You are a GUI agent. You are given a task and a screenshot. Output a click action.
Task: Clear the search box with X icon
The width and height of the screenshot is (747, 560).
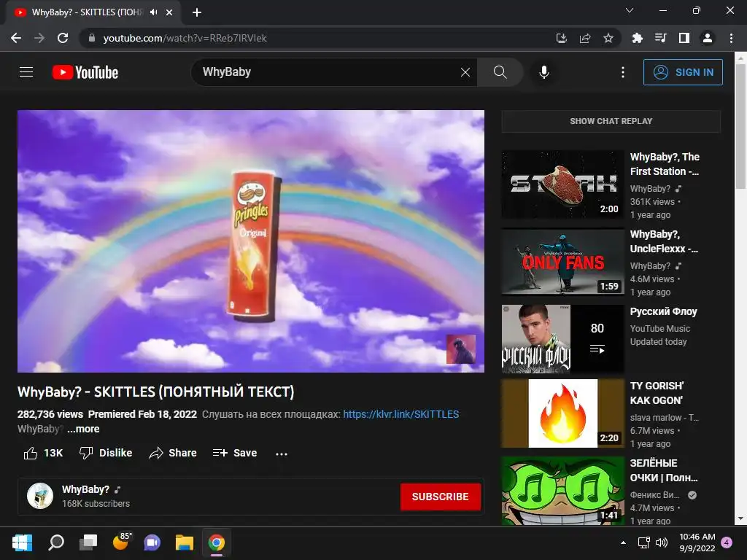[465, 72]
